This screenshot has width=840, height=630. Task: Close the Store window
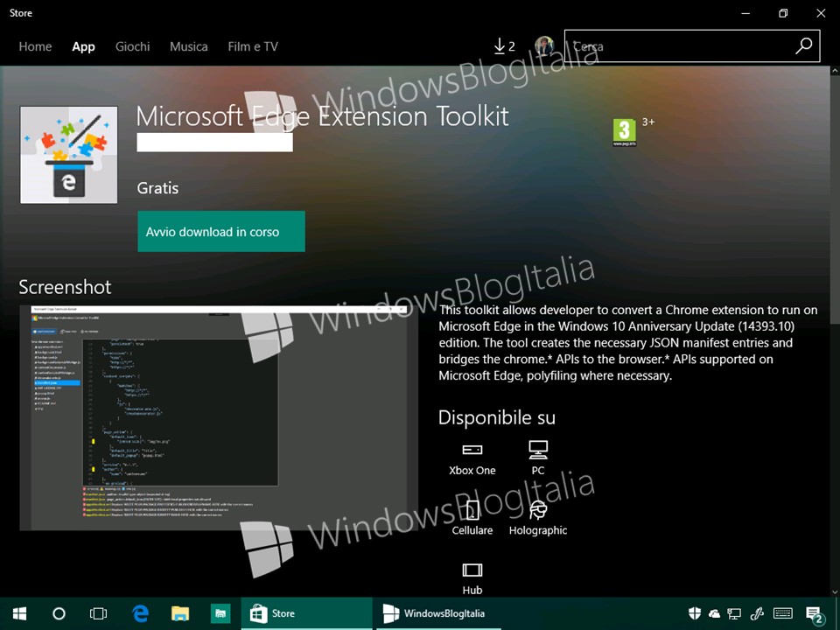(x=821, y=13)
